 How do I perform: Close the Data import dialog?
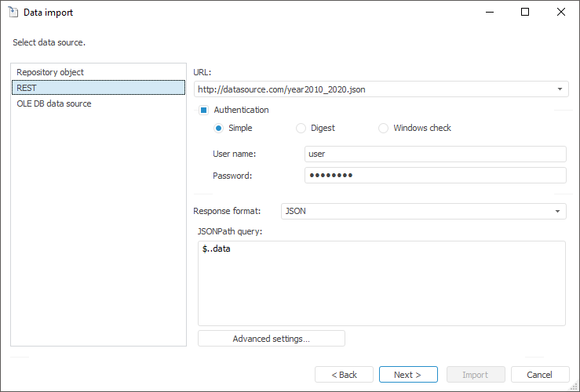tap(561, 13)
